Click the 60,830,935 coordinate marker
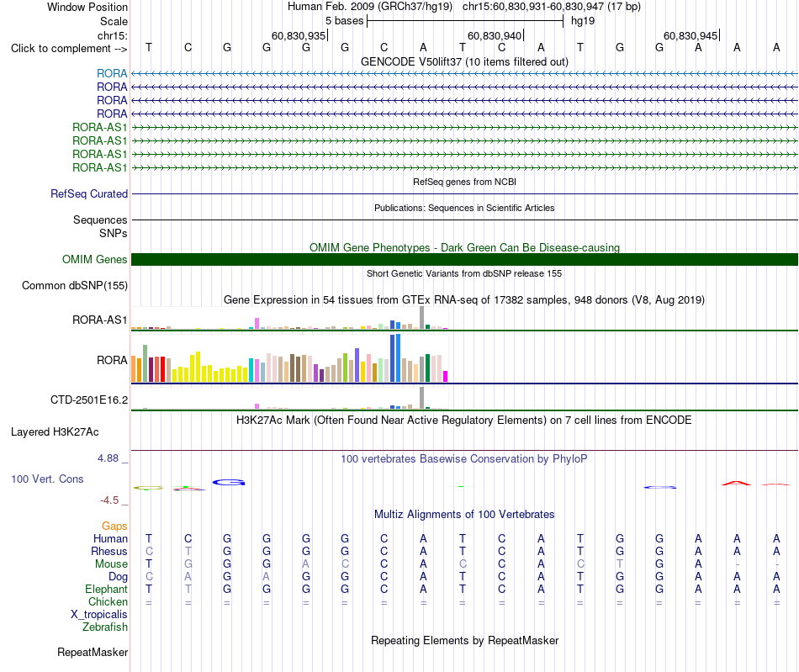 pos(299,35)
